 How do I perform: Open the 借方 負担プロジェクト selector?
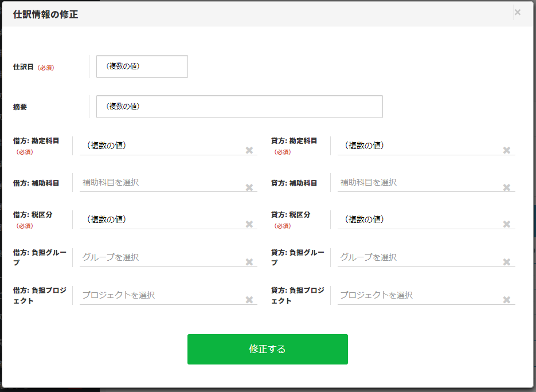(161, 295)
